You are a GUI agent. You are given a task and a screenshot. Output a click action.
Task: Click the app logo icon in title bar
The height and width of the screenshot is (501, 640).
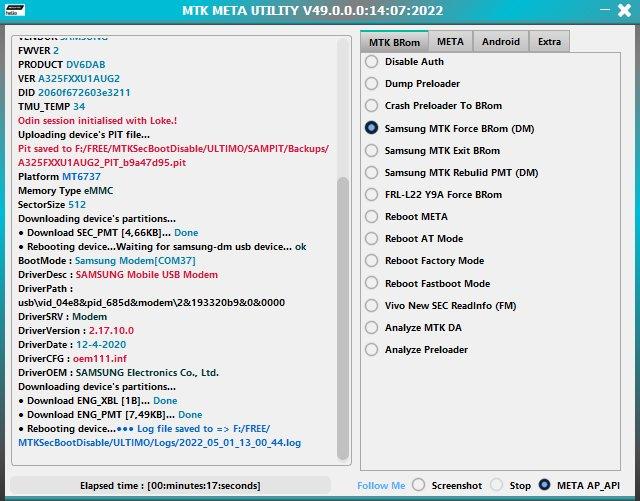coord(15,10)
